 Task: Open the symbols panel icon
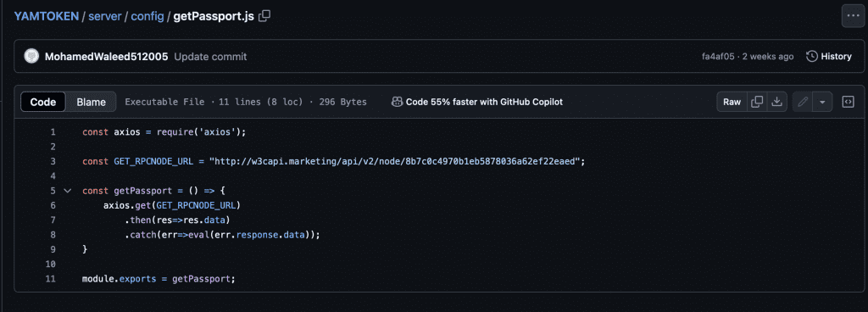[848, 102]
